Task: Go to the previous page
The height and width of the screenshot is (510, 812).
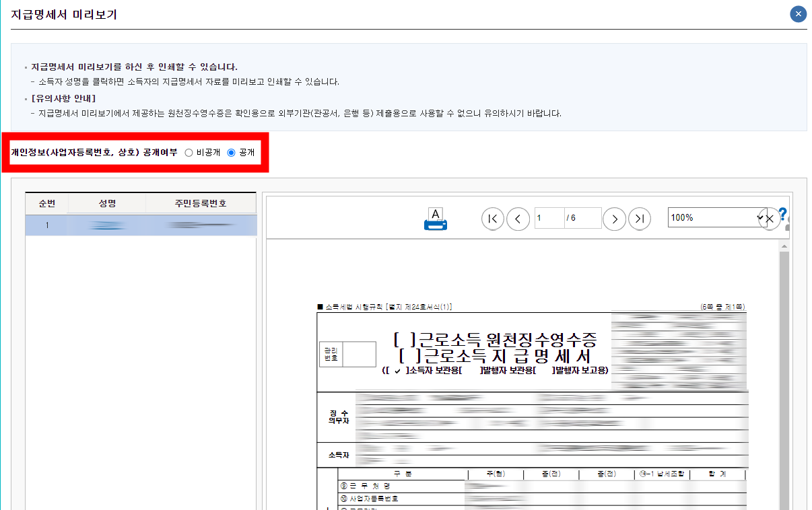Action: coord(518,219)
